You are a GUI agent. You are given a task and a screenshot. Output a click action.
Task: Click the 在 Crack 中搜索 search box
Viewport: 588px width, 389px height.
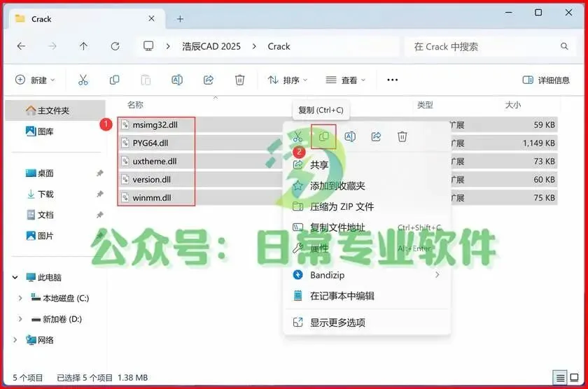point(490,46)
